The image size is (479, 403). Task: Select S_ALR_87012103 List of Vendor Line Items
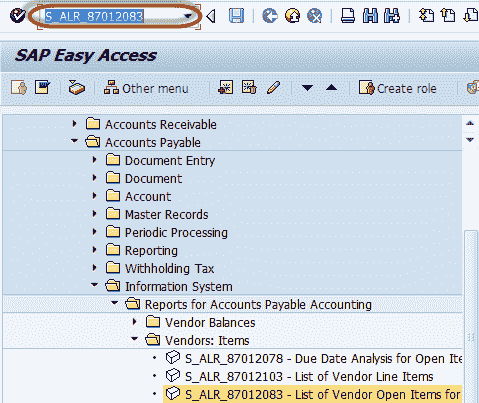(x=309, y=377)
